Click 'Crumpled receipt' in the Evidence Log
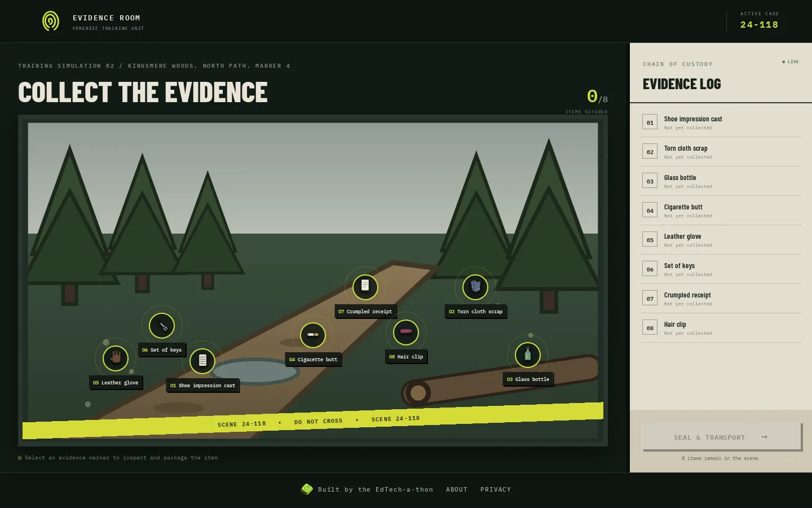812x508 pixels. click(687, 295)
